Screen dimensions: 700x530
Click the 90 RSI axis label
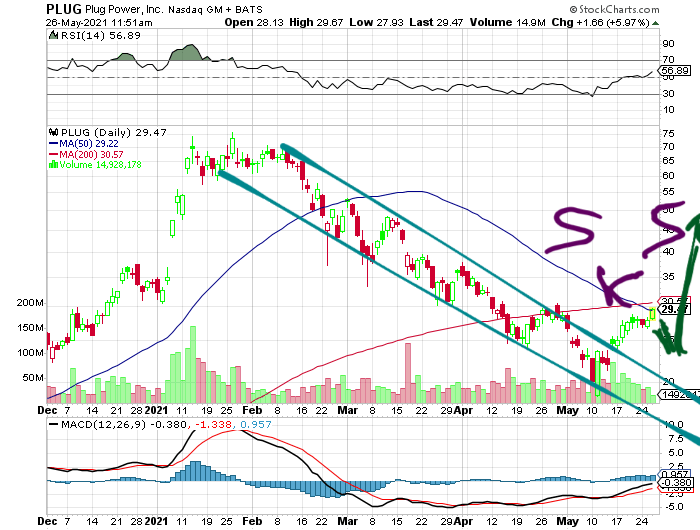[x=668, y=44]
